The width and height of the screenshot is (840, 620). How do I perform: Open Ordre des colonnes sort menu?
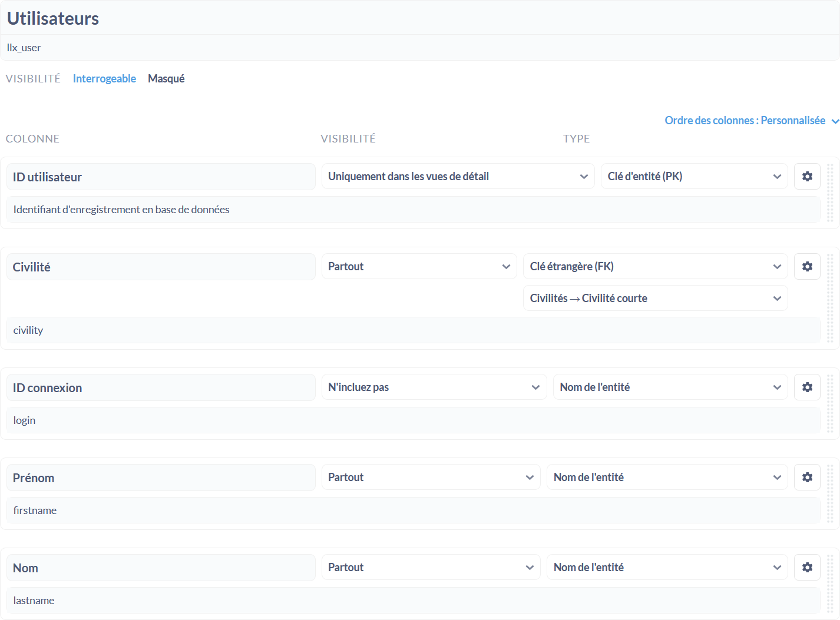pyautogui.click(x=751, y=121)
